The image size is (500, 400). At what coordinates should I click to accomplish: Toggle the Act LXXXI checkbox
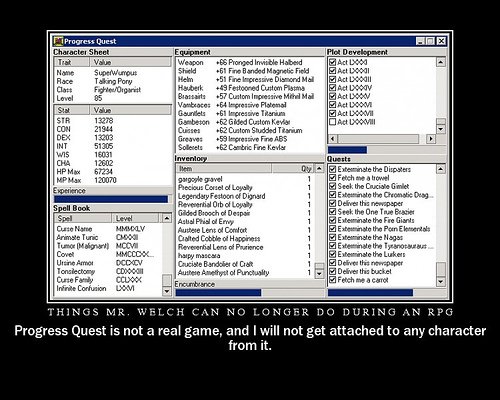332,62
